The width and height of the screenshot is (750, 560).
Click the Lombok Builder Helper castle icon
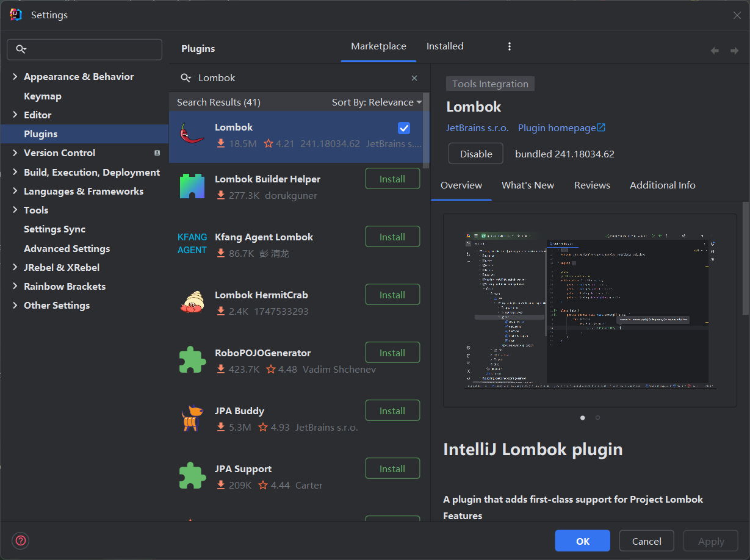[192, 186]
